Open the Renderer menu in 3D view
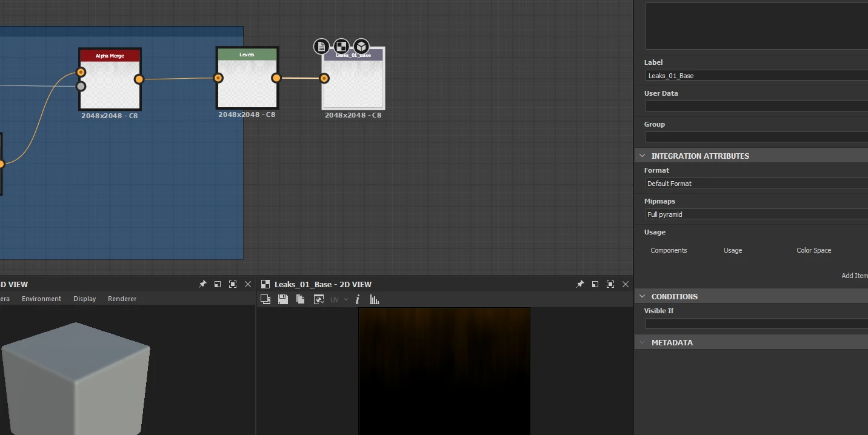Screen dimensions: 868x435 [122, 299]
